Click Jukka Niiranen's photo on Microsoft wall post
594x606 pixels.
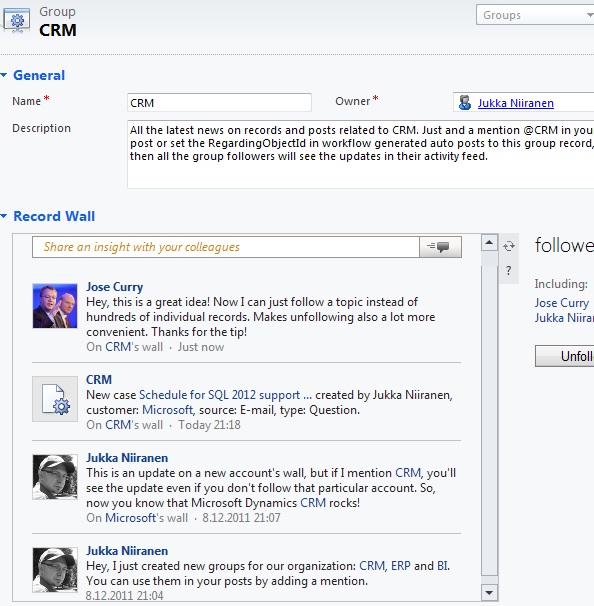pos(55,477)
